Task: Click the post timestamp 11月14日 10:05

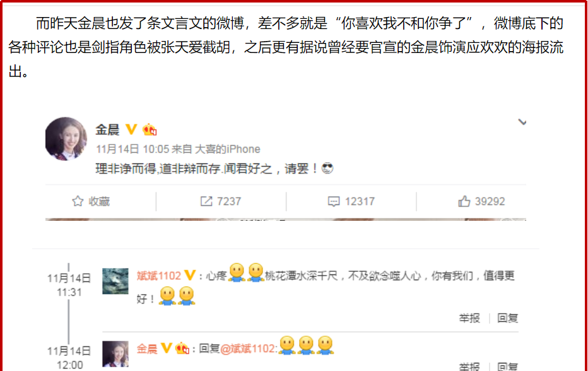Action: click(132, 150)
